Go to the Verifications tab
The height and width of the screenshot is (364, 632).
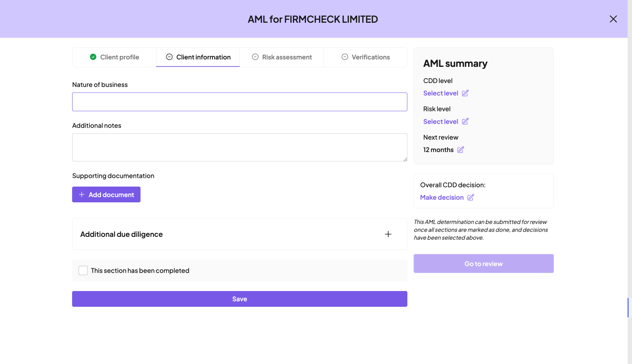pyautogui.click(x=365, y=57)
